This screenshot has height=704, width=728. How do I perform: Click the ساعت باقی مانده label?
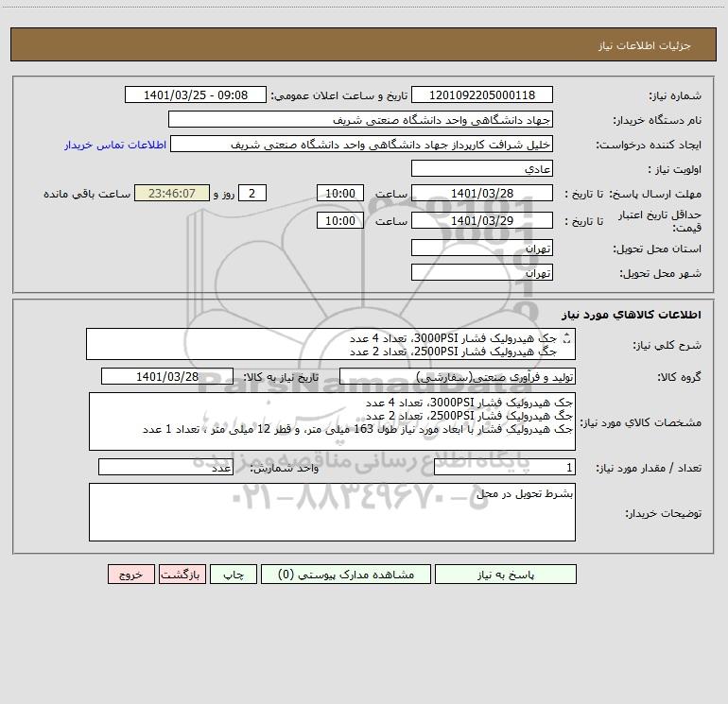pyautogui.click(x=87, y=194)
